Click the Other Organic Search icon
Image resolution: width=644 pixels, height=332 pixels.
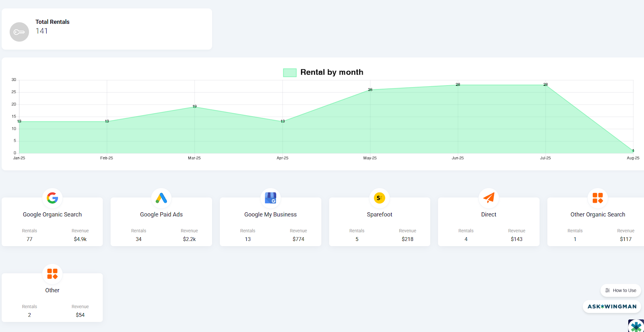(x=598, y=198)
